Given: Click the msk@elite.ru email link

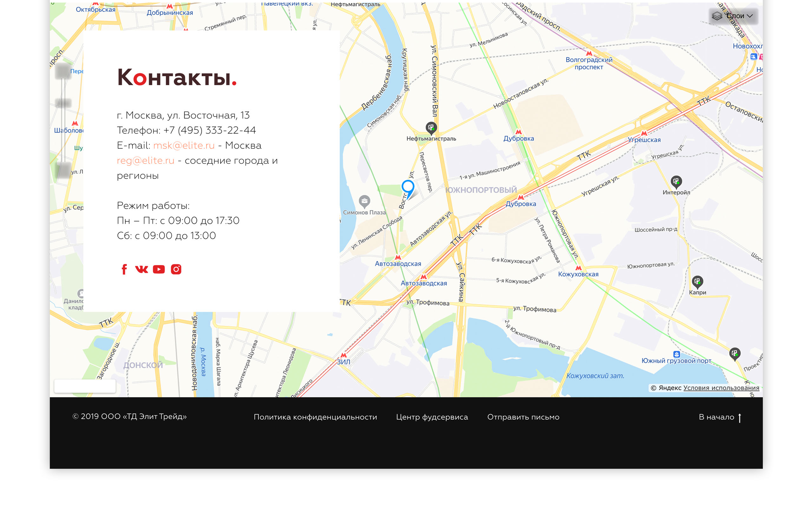Looking at the screenshot, I should pyautogui.click(x=184, y=146).
